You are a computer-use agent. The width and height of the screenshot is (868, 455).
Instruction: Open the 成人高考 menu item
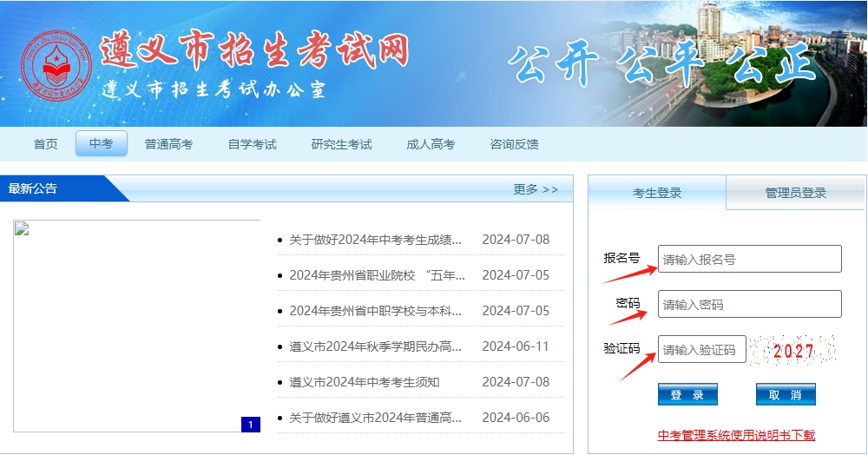click(x=431, y=144)
